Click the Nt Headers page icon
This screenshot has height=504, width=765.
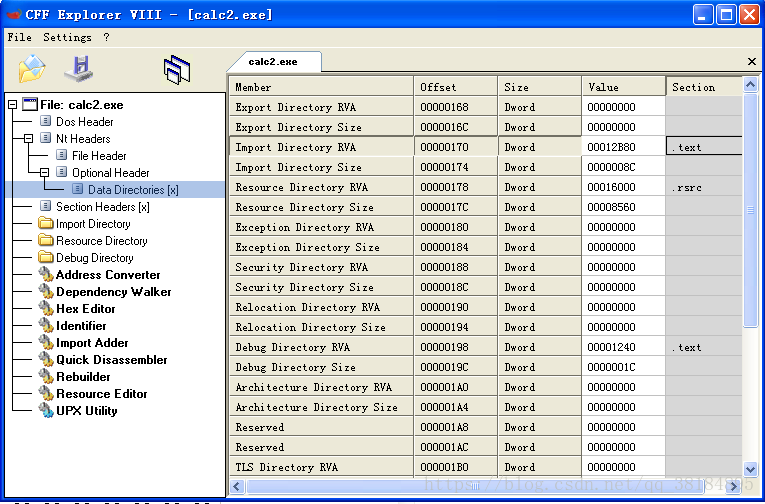click(45, 138)
